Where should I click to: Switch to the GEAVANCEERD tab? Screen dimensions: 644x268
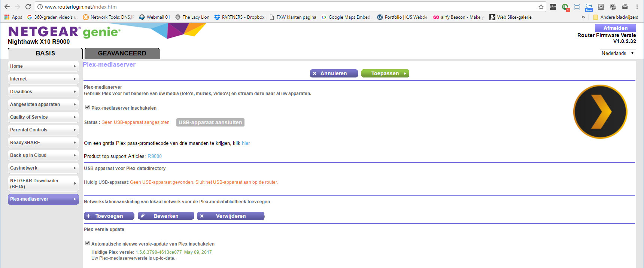pos(122,54)
